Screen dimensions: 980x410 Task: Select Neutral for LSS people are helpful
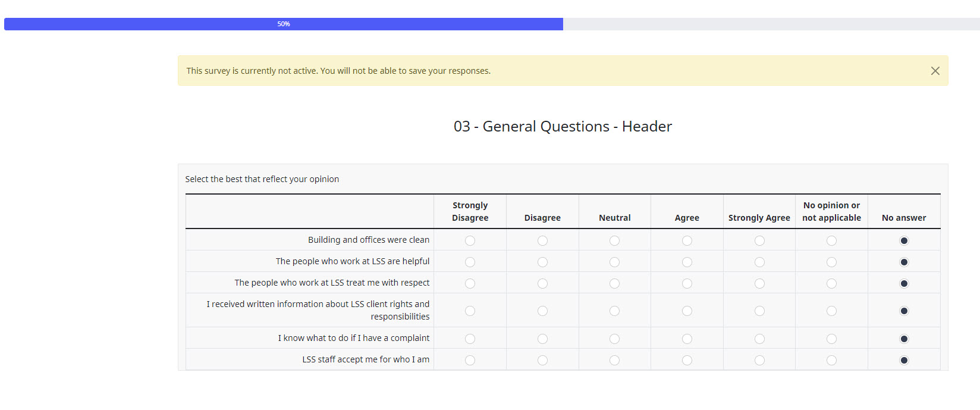coord(614,262)
